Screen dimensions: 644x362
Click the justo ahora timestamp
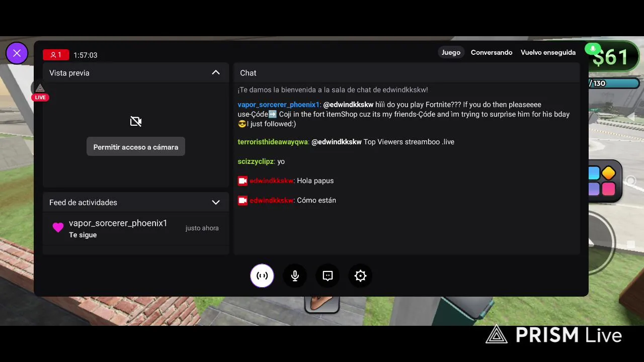click(x=202, y=228)
